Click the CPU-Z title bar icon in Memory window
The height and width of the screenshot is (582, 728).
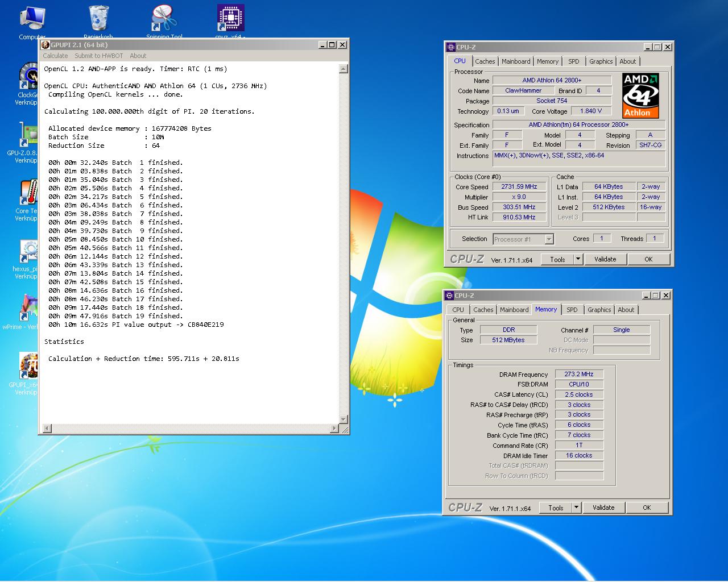[450, 296]
